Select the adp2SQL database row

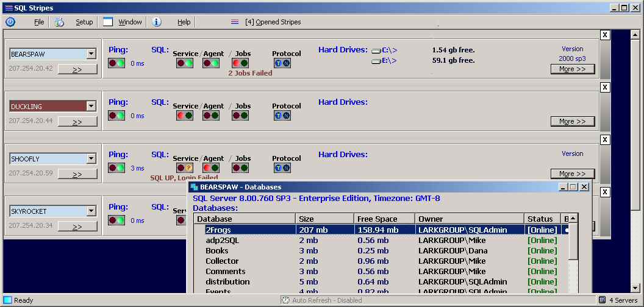pos(381,241)
